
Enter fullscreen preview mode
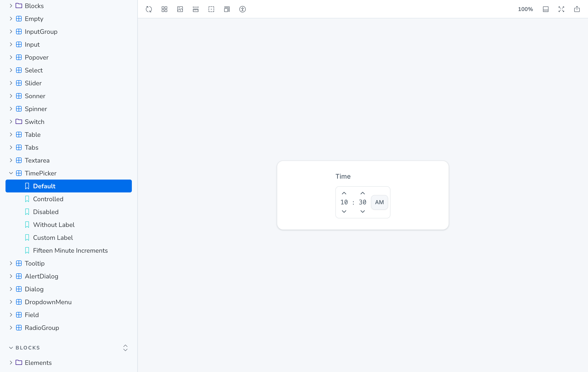[561, 9]
